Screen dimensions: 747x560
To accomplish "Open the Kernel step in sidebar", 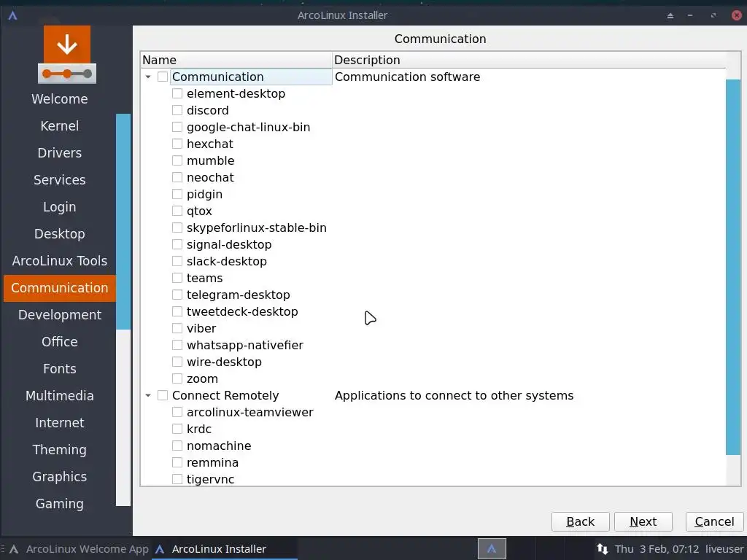I will [60, 125].
